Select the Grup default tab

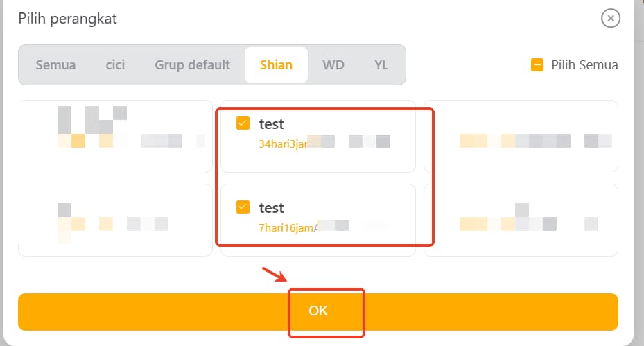(x=192, y=65)
